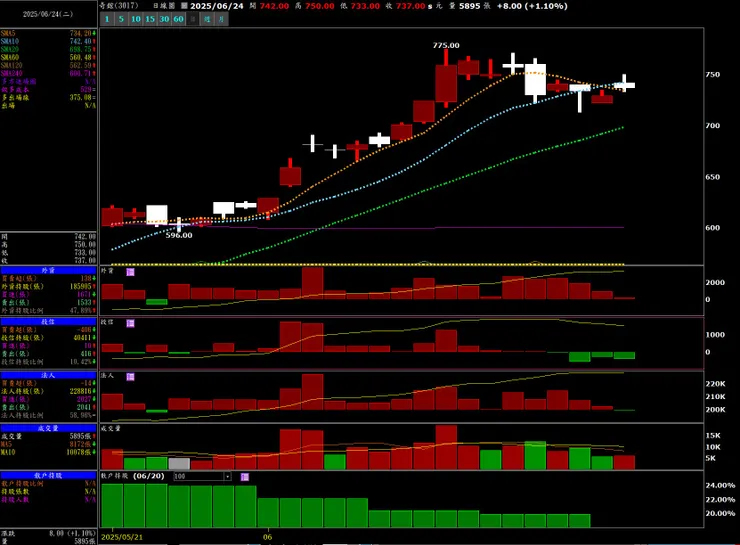Click the 成交量 5895張 row in left panel
740x545 pixels.
click(48, 436)
